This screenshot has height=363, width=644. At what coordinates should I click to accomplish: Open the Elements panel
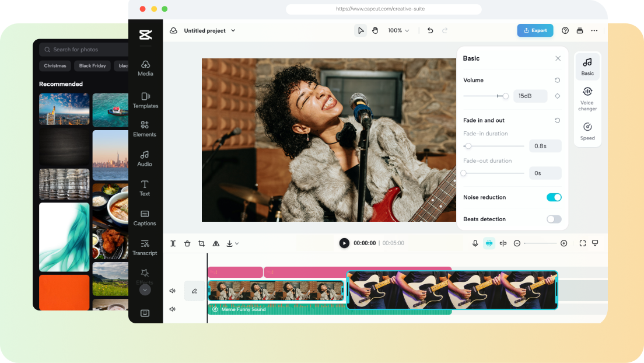(145, 129)
